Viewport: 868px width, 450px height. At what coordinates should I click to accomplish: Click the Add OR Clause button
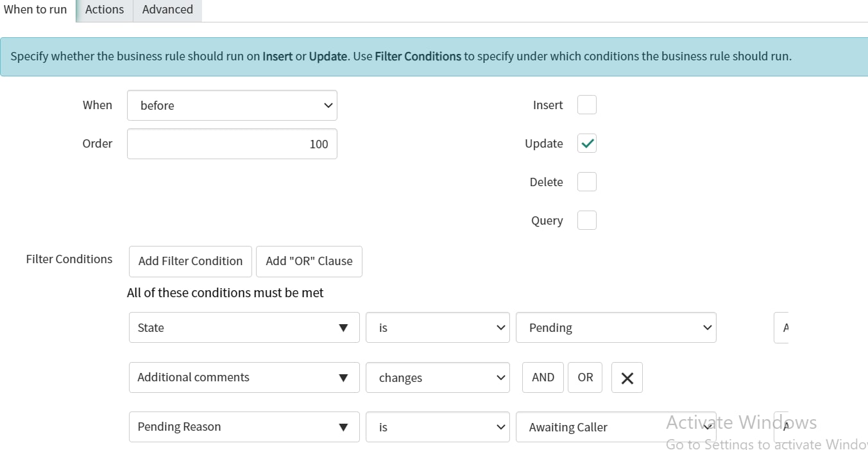pos(309,261)
